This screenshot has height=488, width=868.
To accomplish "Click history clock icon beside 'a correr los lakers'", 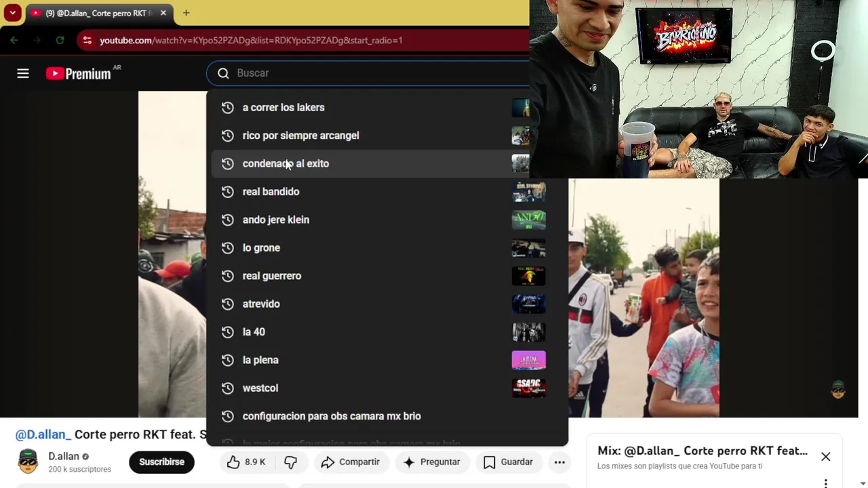I will click(x=228, y=108).
